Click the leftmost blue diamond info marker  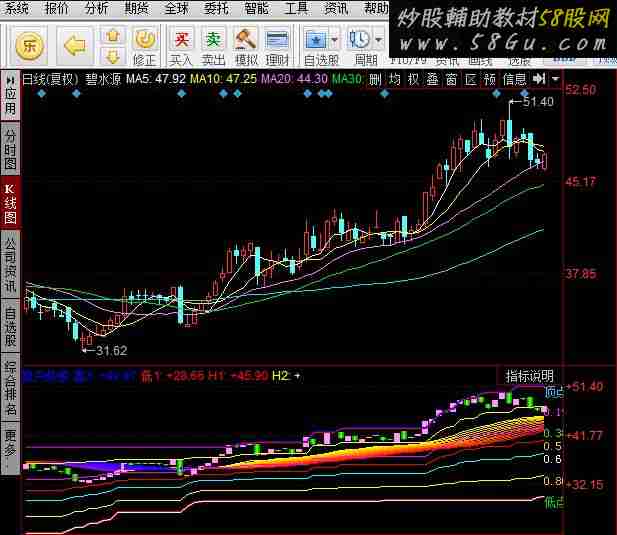click(x=42, y=94)
